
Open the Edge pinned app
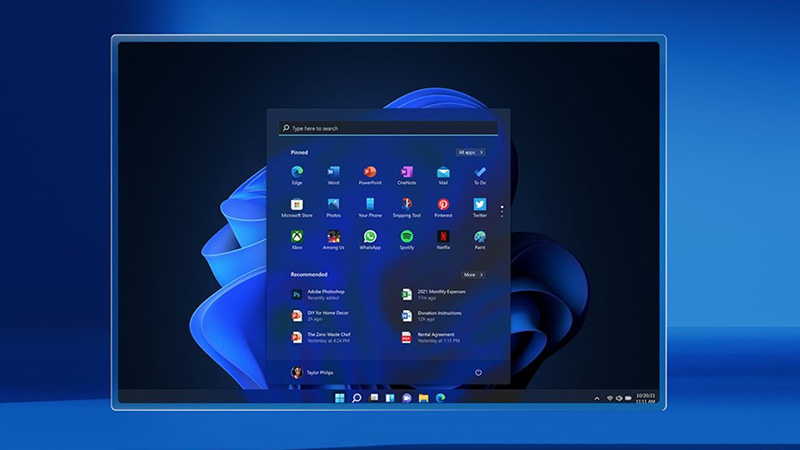pos(297,175)
